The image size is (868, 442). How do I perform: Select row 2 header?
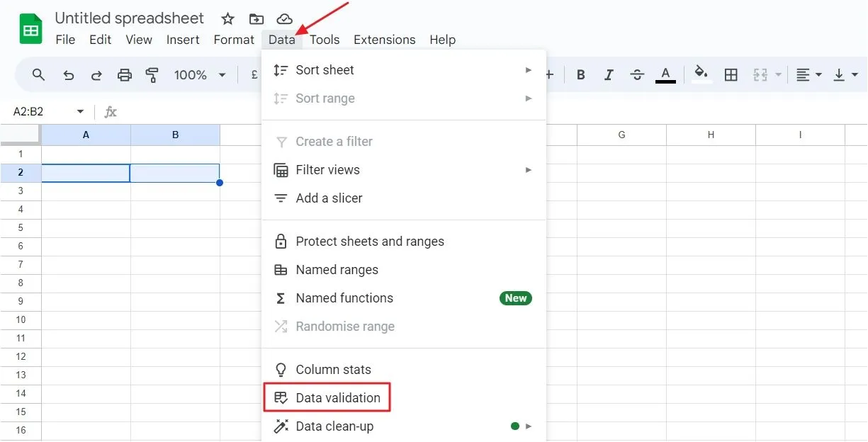point(21,173)
